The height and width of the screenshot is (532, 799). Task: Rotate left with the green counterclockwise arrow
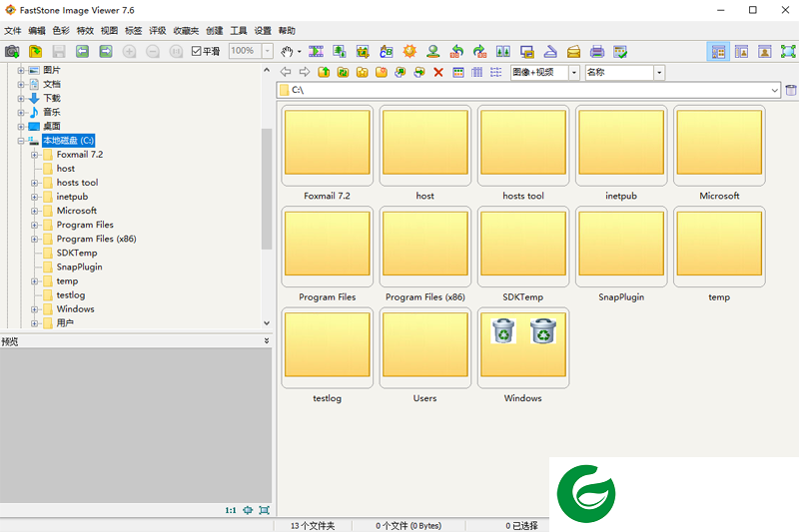(456, 52)
